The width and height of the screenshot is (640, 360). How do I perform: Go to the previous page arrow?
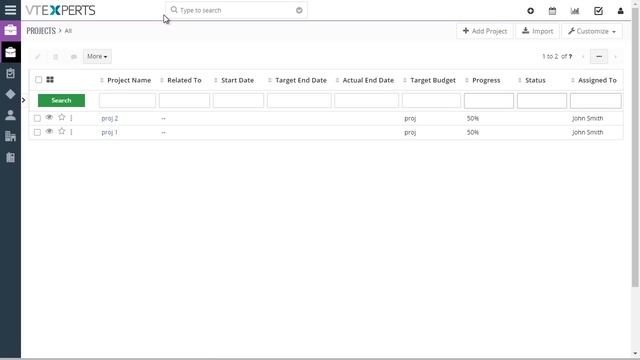(583, 56)
